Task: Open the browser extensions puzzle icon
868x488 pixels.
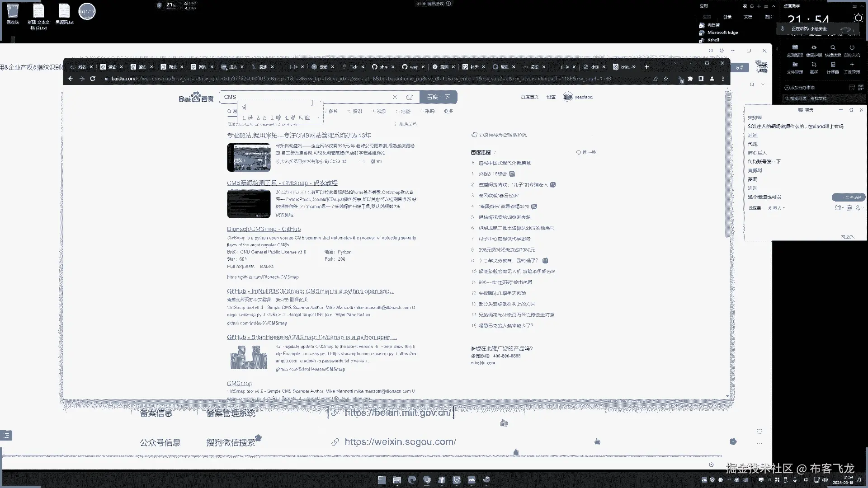Action: [x=690, y=79]
